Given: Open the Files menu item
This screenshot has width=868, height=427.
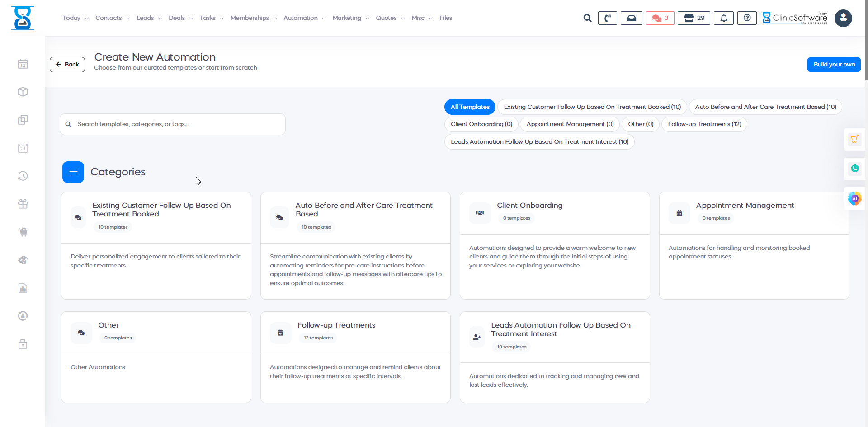Looking at the screenshot, I should click(445, 18).
